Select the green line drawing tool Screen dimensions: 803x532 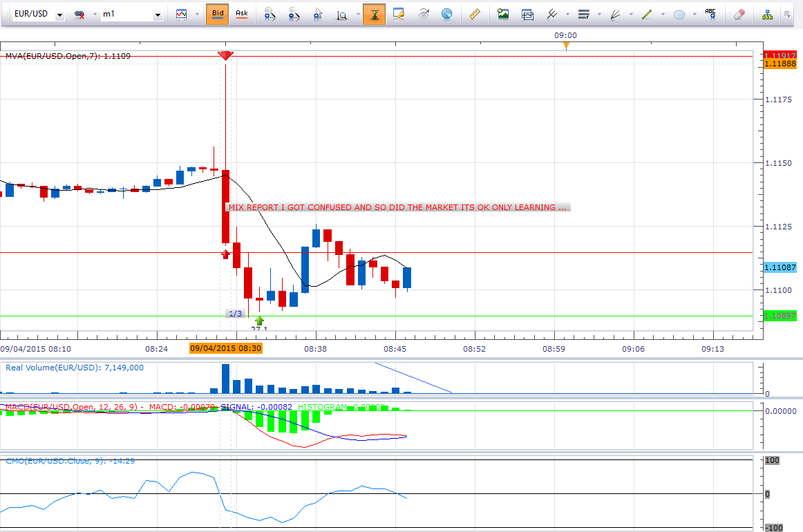click(647, 14)
